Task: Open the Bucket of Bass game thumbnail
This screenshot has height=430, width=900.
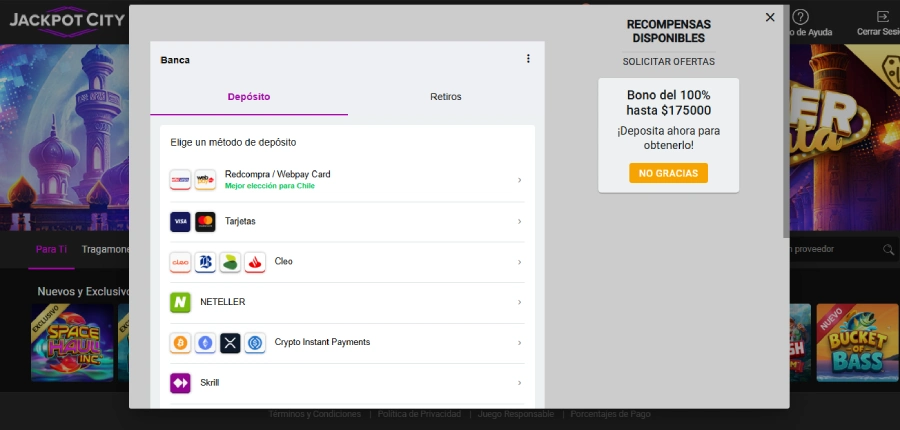Action: pos(856,342)
